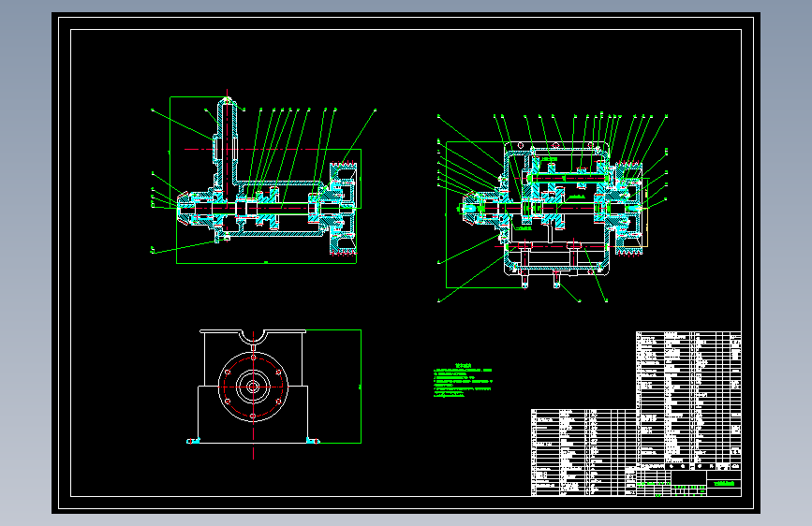Click the L-shaped housing section view

263,179
